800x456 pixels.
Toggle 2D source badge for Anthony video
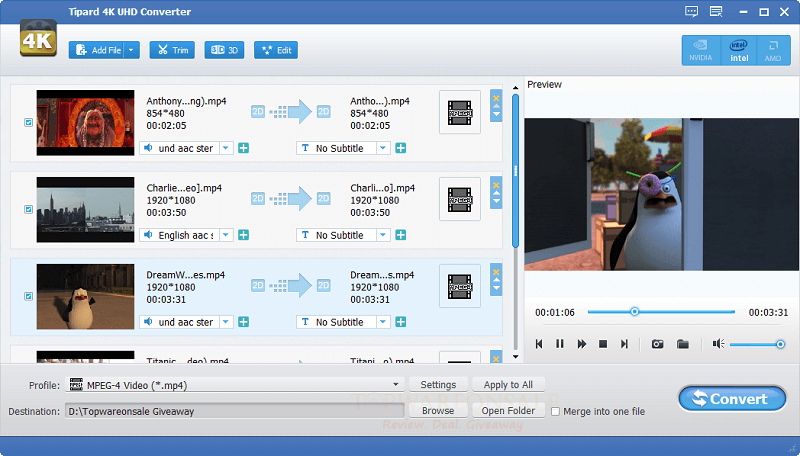coord(258,112)
